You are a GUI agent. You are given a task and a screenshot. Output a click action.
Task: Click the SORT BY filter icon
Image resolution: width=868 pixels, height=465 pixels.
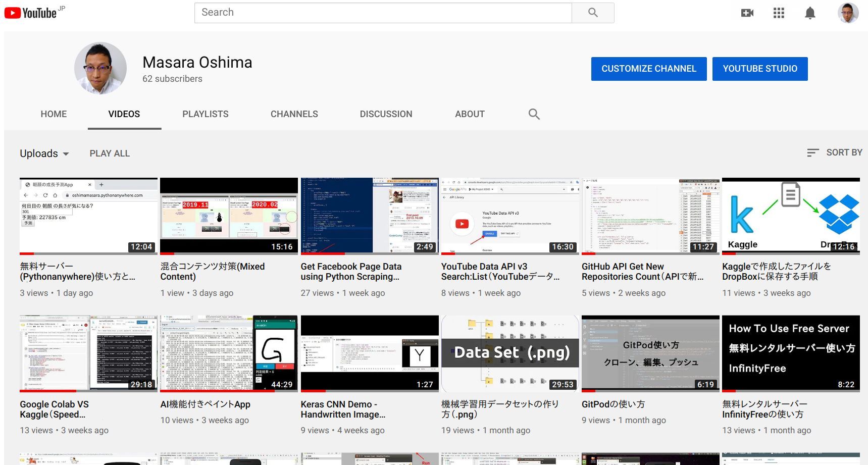(x=812, y=152)
